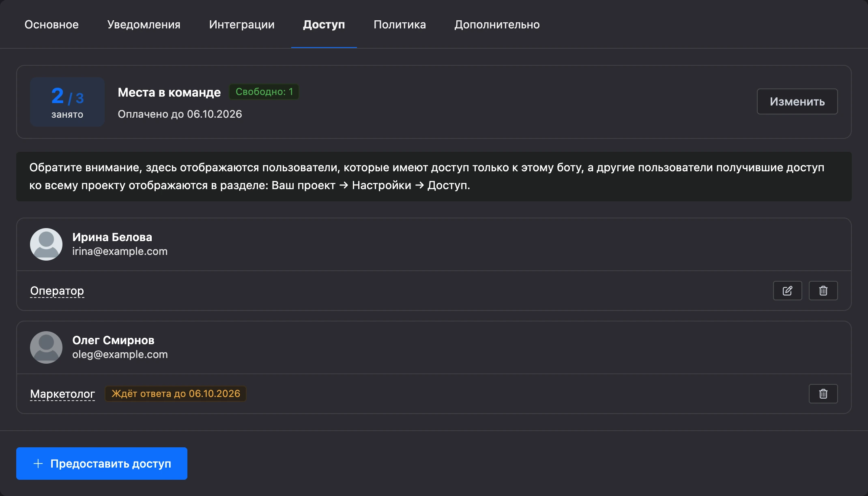This screenshot has height=496, width=868.
Task: Remove Олег Смирнов's invitation with trash icon
Action: (823, 394)
